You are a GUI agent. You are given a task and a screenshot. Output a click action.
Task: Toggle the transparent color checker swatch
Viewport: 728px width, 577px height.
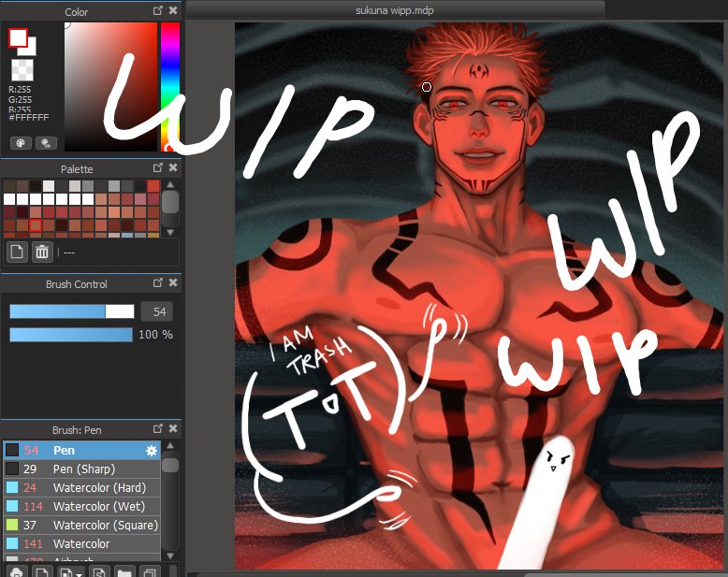click(x=22, y=70)
